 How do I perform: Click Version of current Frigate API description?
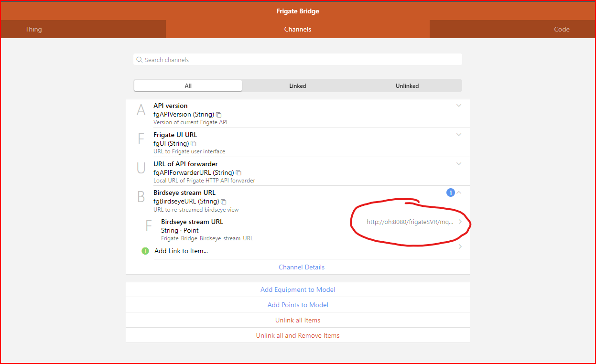tap(191, 122)
